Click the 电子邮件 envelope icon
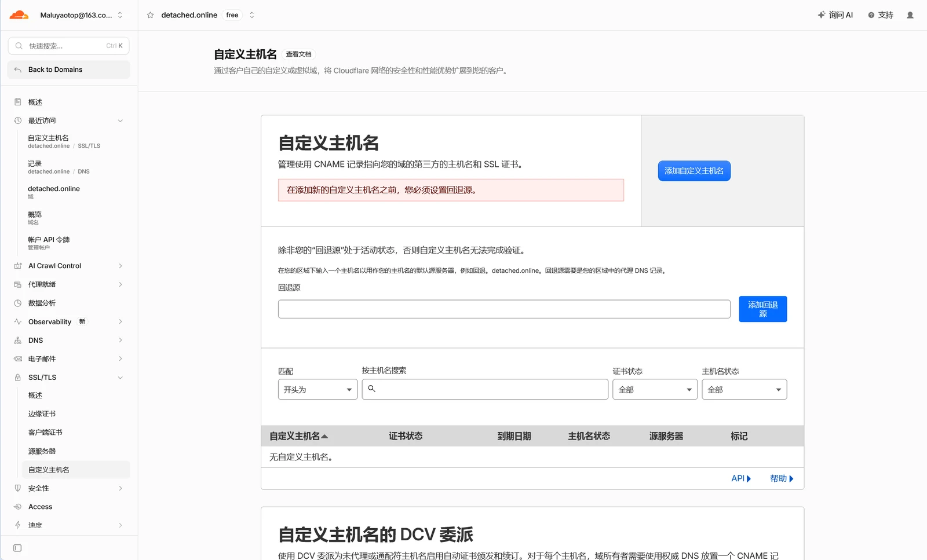927x560 pixels. (17, 358)
